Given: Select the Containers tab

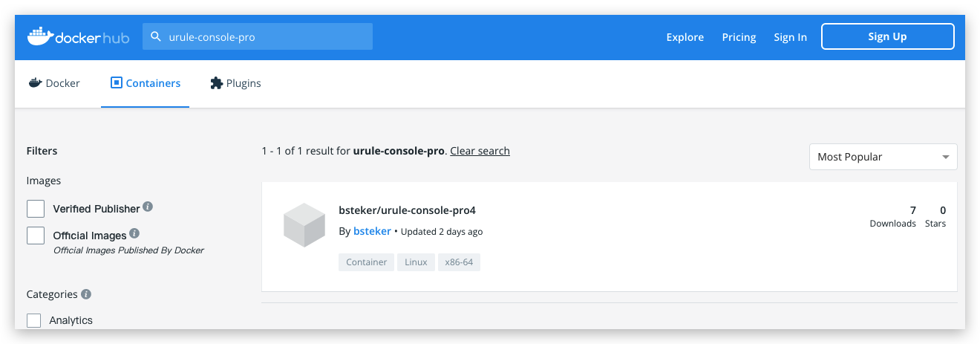Looking at the screenshot, I should tap(146, 83).
